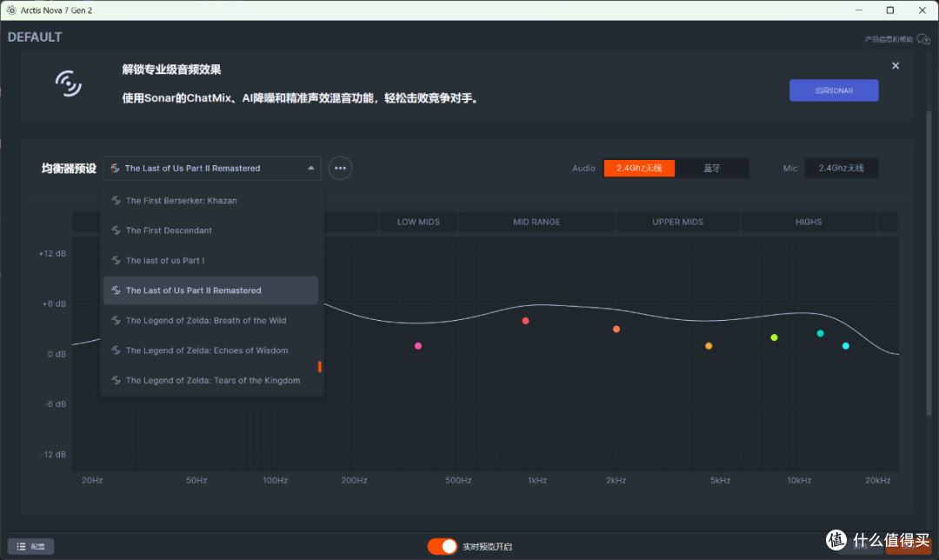The width and height of the screenshot is (939, 560).
Task: Select Zelda: Breath of the Wild preset
Action: coord(210,320)
